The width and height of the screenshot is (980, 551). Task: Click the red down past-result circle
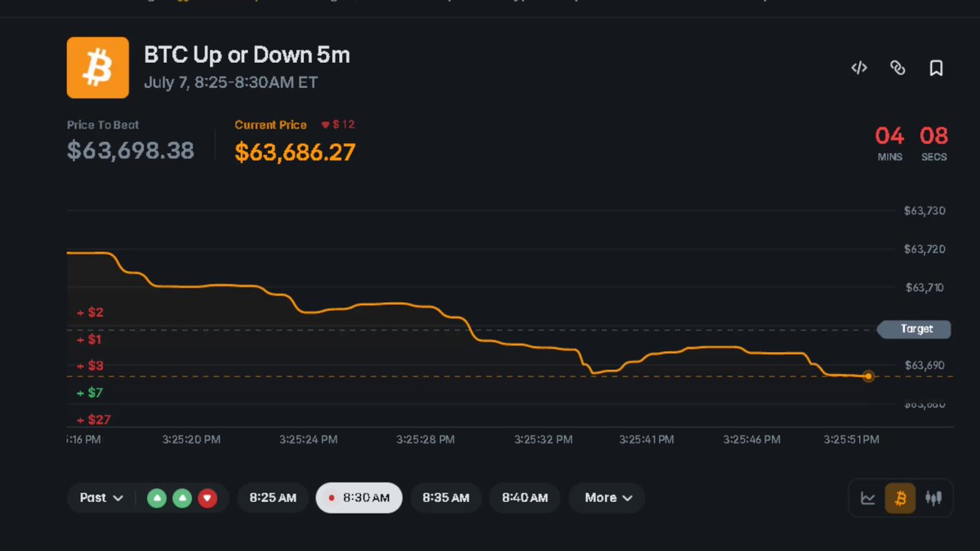207,498
